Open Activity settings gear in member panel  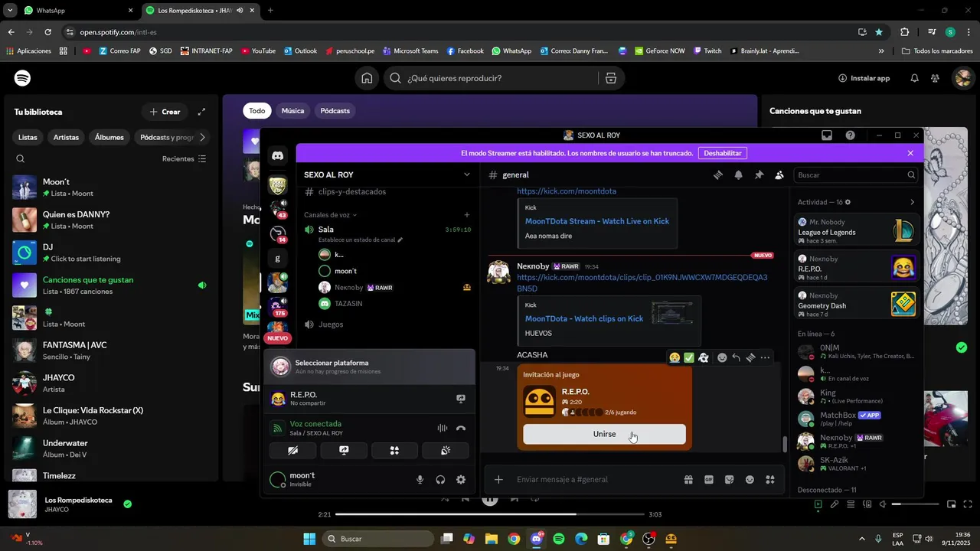(x=848, y=202)
